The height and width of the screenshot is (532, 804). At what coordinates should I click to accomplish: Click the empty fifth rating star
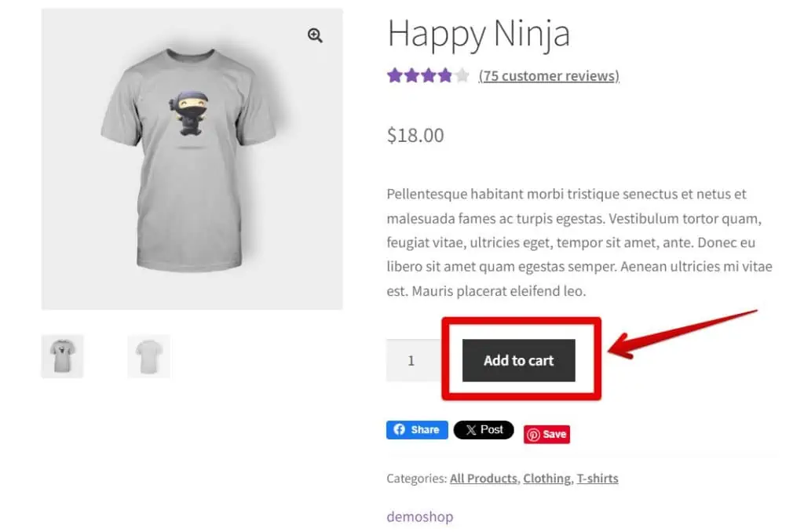462,75
